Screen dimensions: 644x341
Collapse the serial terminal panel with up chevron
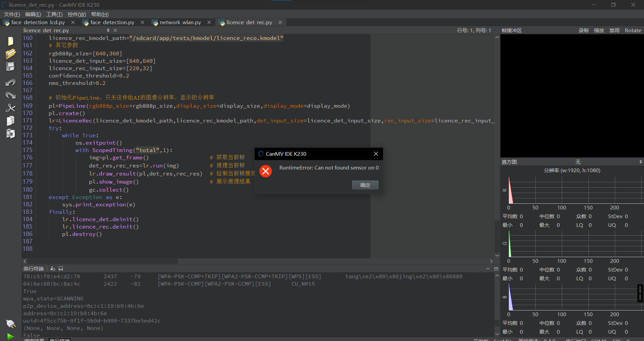pos(488,269)
